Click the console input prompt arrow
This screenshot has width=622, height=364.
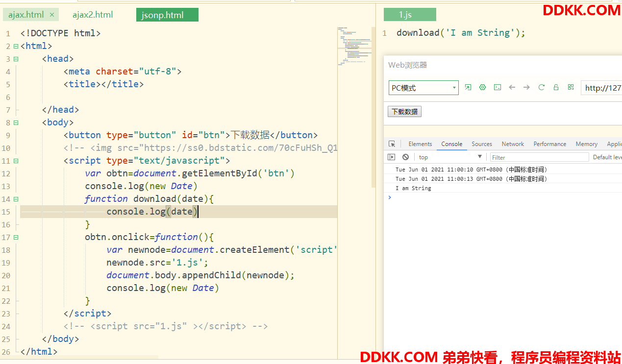click(390, 197)
